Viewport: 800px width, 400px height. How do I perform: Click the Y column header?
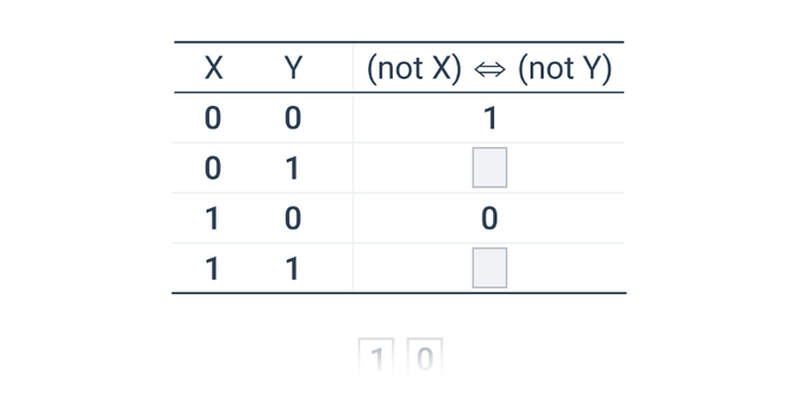[x=293, y=68]
